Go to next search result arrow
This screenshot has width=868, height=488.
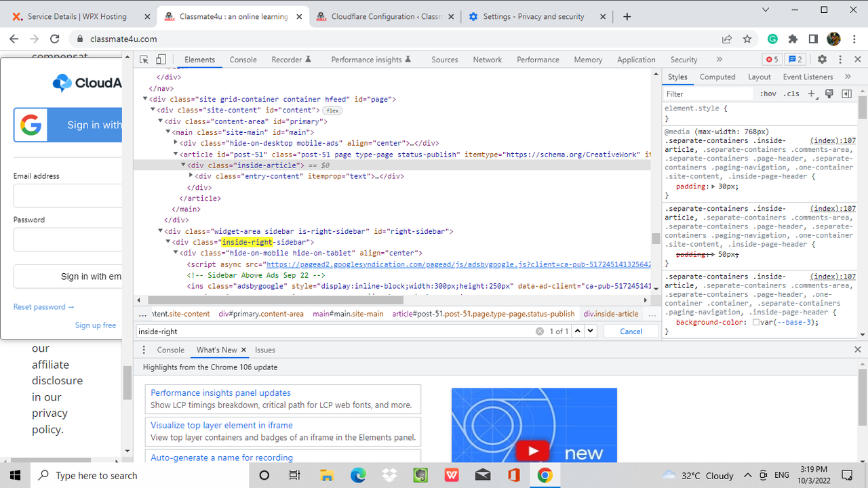click(590, 331)
